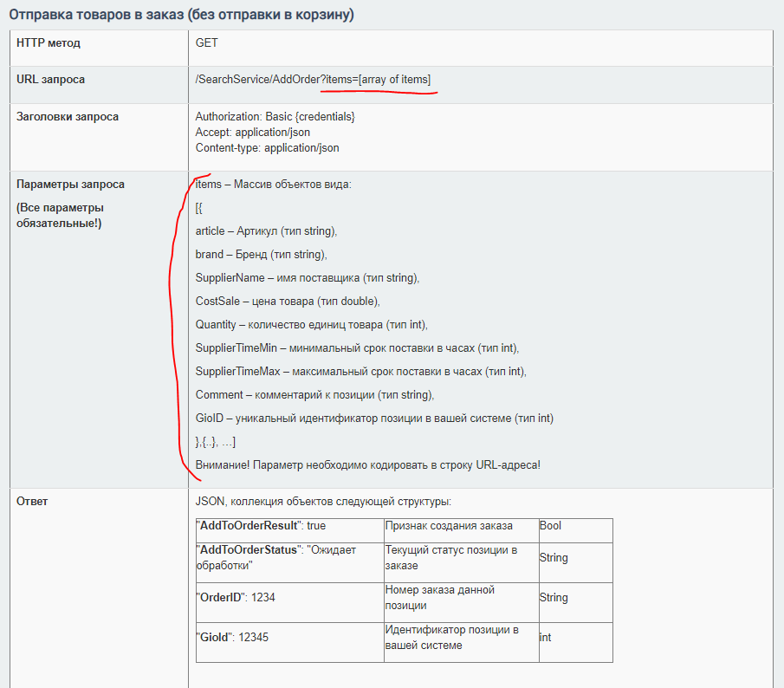Click the Accept: application/json header line

[252, 133]
